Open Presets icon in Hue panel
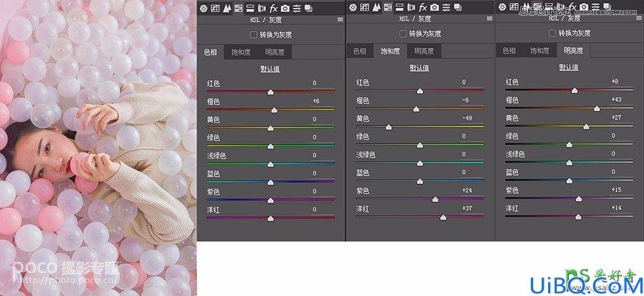Image resolution: width=644 pixels, height=296 pixels. pyautogui.click(x=296, y=8)
